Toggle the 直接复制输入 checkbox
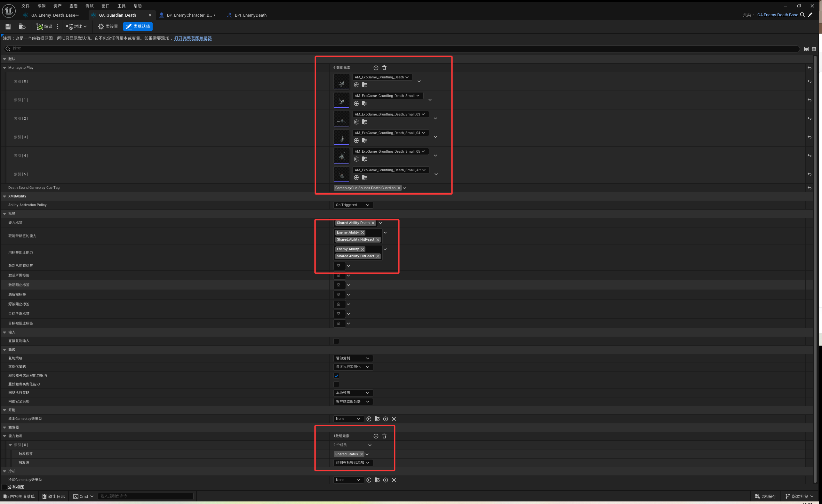This screenshot has width=822, height=504. pyautogui.click(x=336, y=341)
